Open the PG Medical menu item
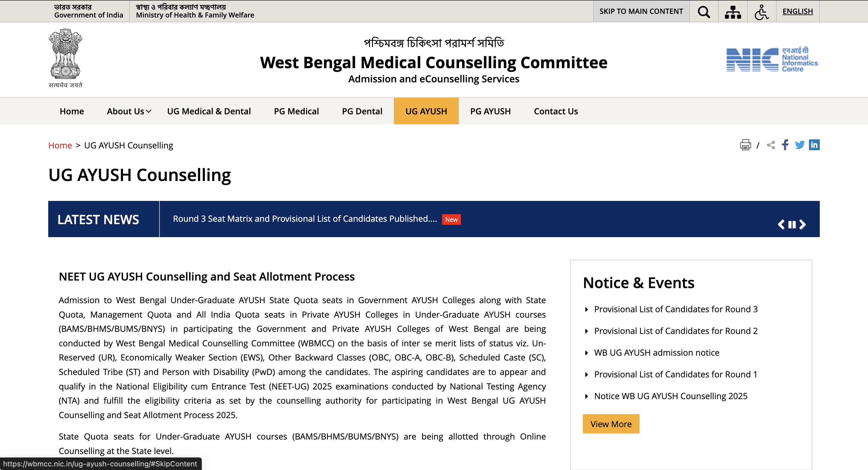 (x=296, y=111)
